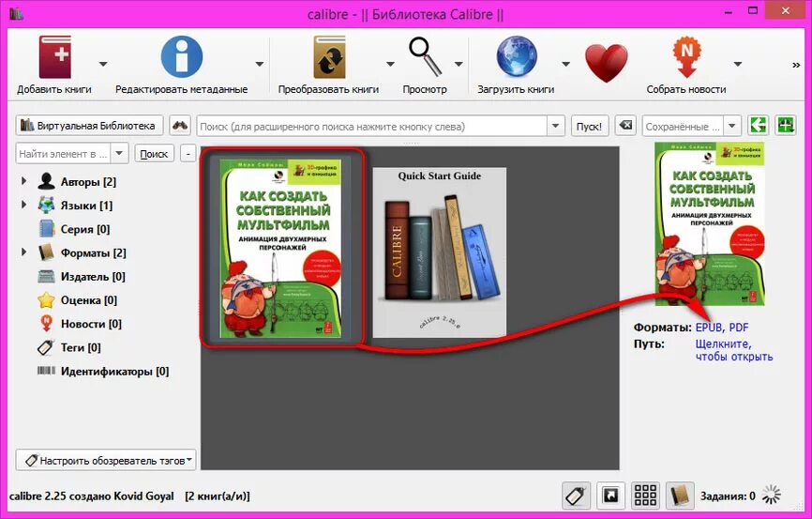Viewport: 812px width, 519px height.
Task: Click the jobs spinner indicator
Action: pos(772,496)
